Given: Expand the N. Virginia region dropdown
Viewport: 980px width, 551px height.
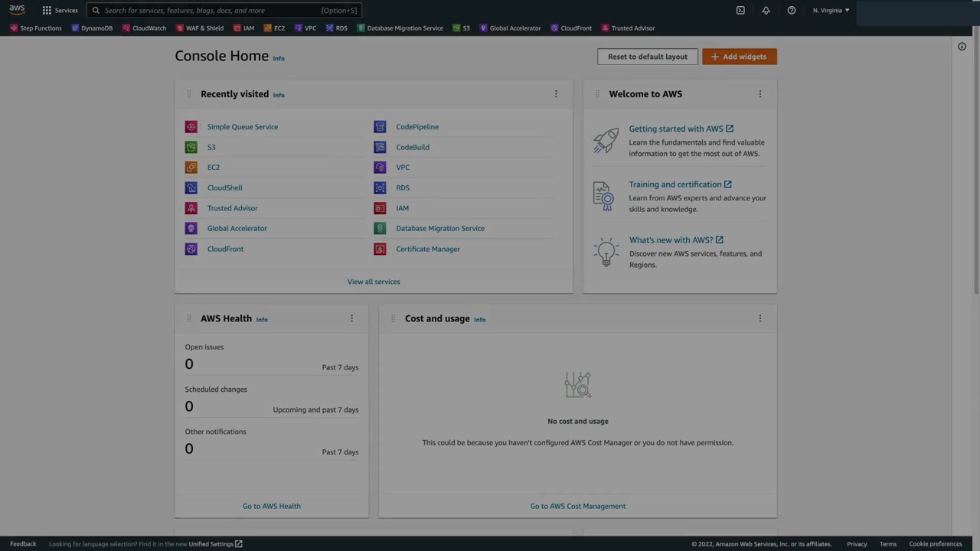Looking at the screenshot, I should (831, 11).
